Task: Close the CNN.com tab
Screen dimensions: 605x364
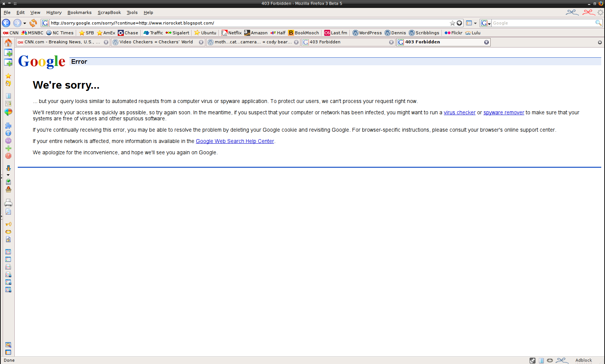Action: [106, 42]
